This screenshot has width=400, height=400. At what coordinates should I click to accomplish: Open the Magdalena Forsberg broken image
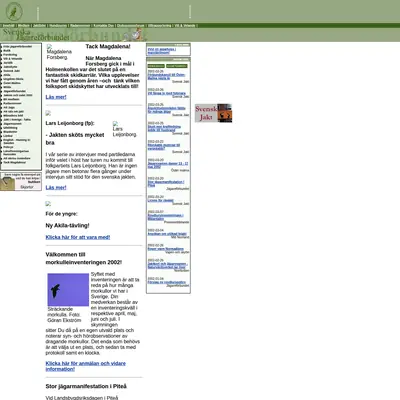(x=59, y=52)
